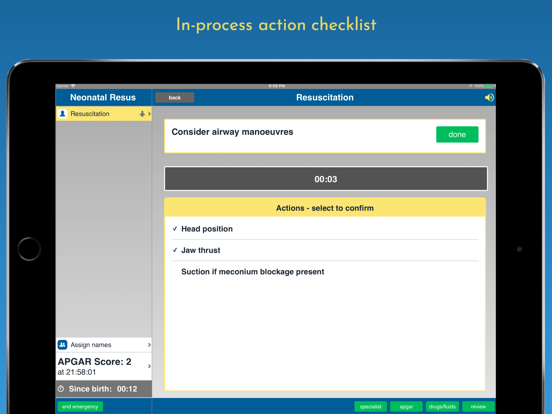Image resolution: width=552 pixels, height=414 pixels.
Task: Click the person icon beside Resuscitation
Action: (x=63, y=114)
